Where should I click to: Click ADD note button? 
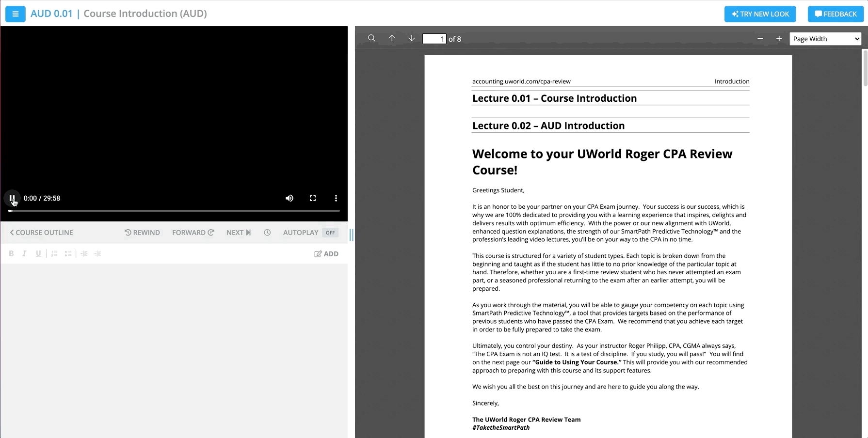[326, 254]
